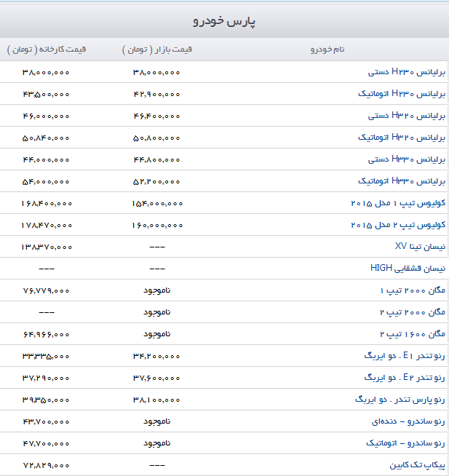Select factory price 43,500,000
This screenshot has height=476, width=449.
(46, 95)
